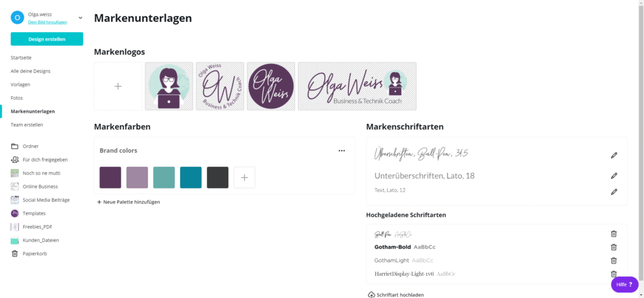Edit the Text Lato 12 style

pyautogui.click(x=614, y=192)
